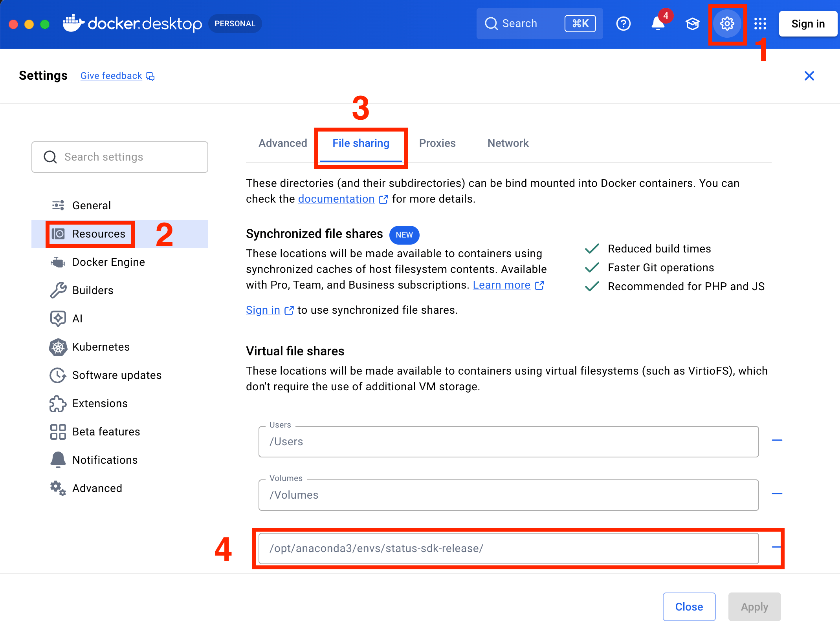Click the "Faster Git operations" text
Screen dimensions: 840x640
[661, 268]
